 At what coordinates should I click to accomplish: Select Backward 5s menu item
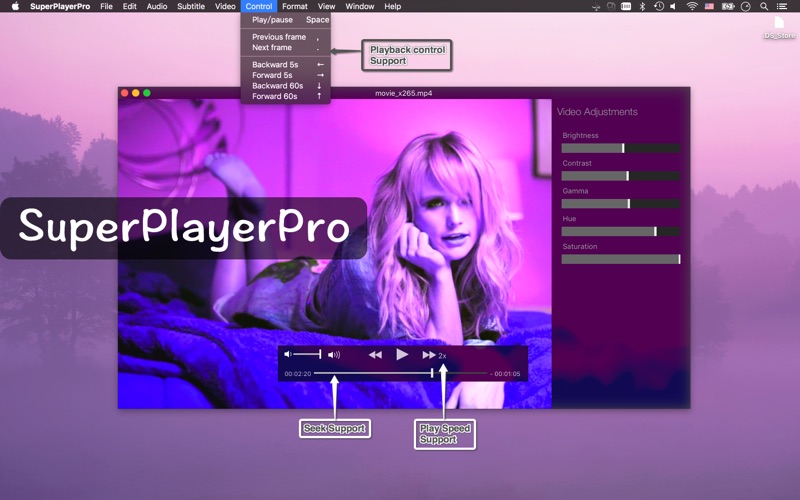click(x=286, y=65)
